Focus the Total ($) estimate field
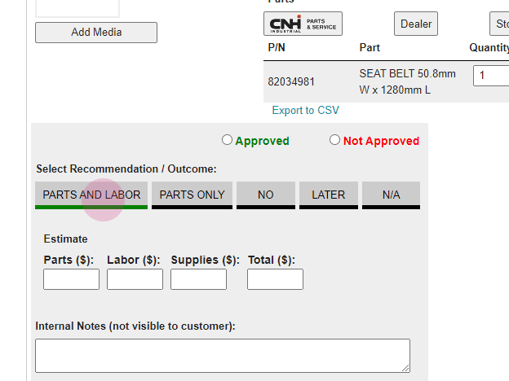This screenshot has height=381, width=509. click(x=275, y=279)
